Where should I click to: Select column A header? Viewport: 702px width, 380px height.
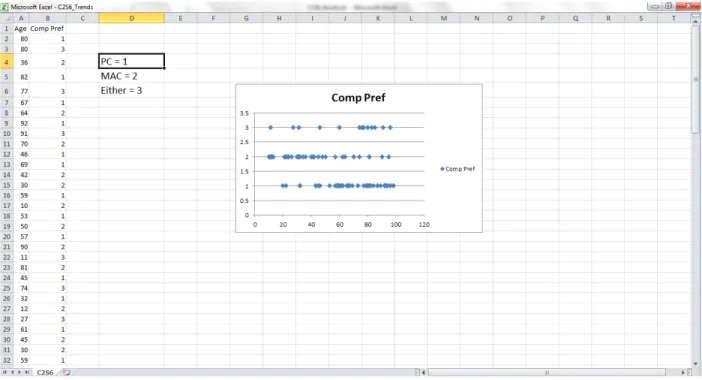click(21, 18)
